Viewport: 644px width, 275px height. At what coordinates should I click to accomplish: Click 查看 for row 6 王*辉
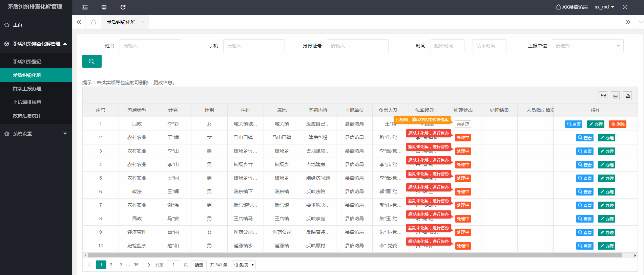pos(585,192)
